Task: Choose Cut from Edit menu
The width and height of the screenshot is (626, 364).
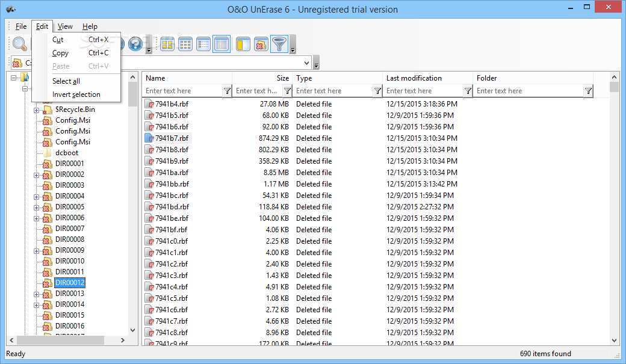Action: point(76,40)
